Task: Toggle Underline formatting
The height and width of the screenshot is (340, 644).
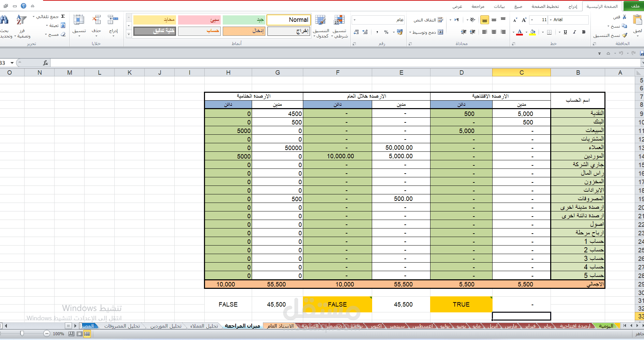Action: [565, 32]
